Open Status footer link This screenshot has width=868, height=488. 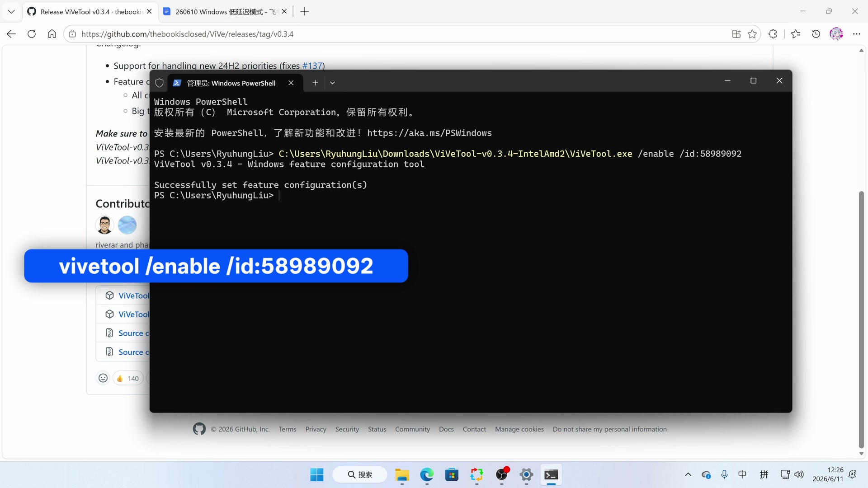coord(377,429)
